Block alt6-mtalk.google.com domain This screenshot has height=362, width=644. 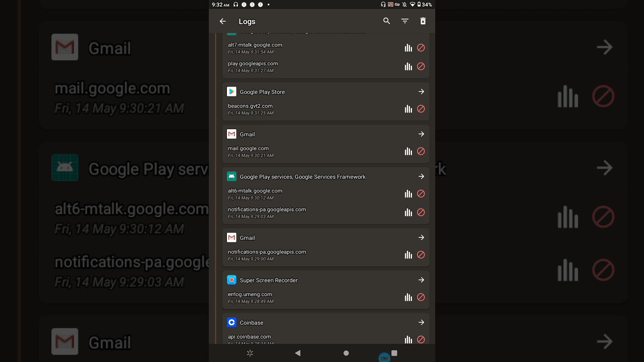[421, 194]
